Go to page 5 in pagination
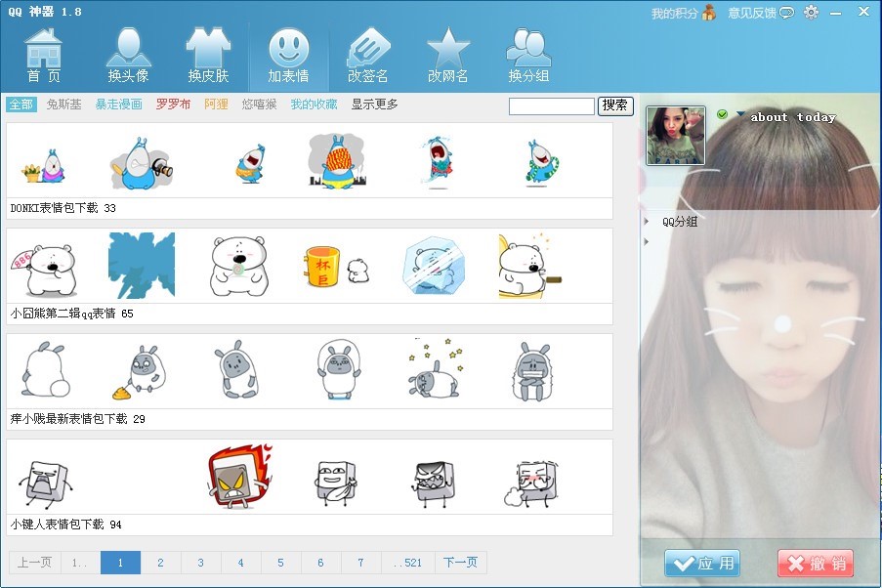882x588 pixels. tap(280, 563)
